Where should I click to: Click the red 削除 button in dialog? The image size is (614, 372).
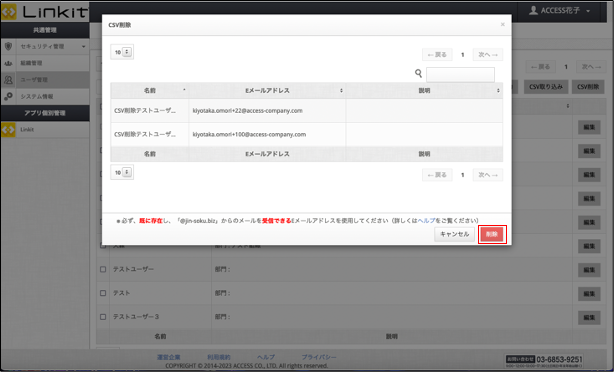(492, 234)
